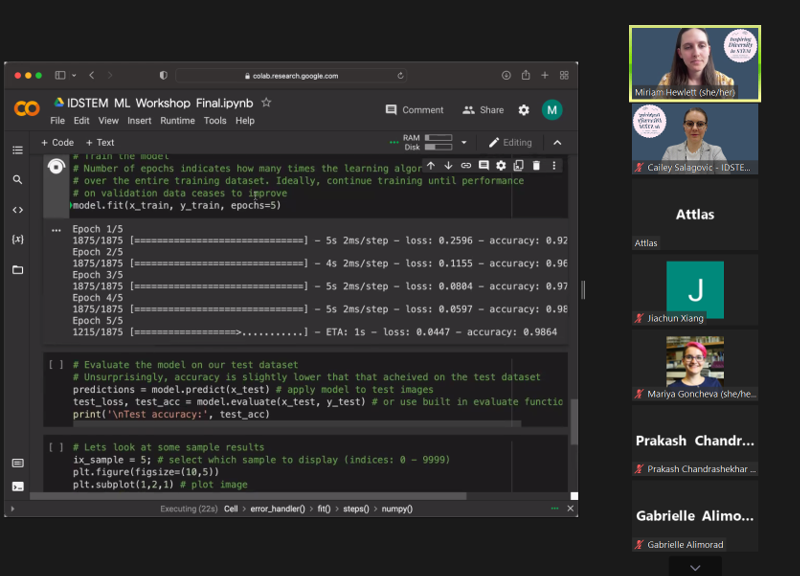Reload the Safari page
The width and height of the screenshot is (800, 576).
click(400, 76)
